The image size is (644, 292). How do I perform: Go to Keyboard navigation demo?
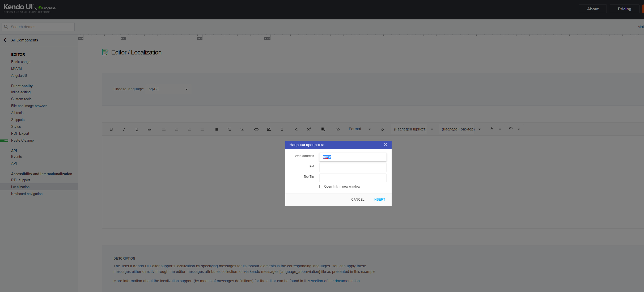[x=27, y=194]
